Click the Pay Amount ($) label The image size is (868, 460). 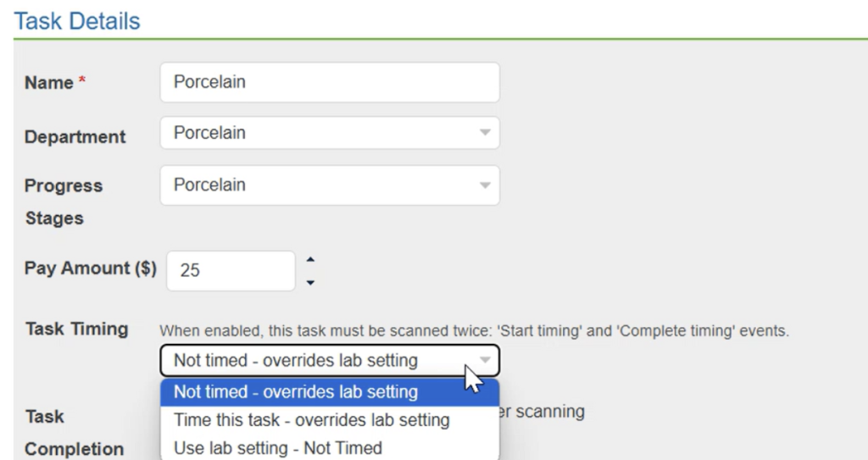(x=91, y=269)
